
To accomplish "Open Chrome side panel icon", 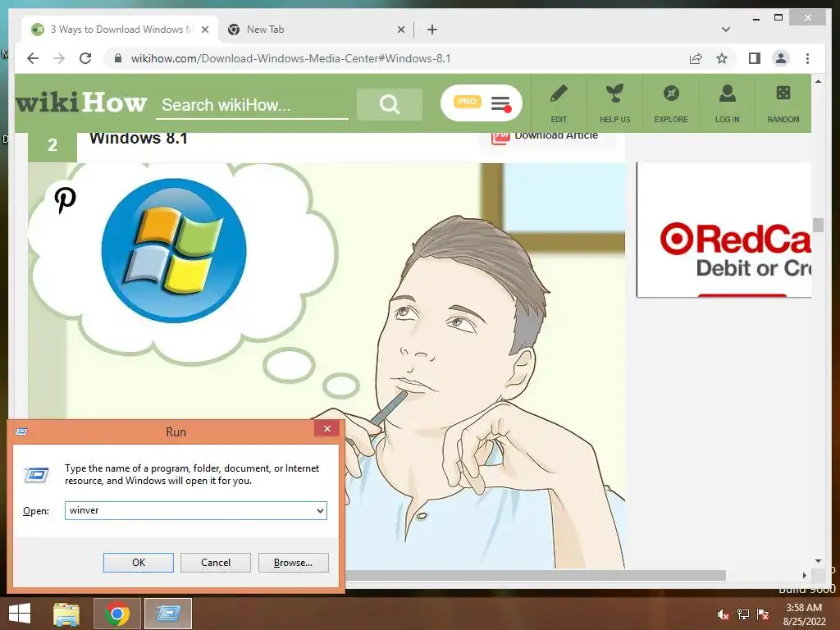I will pyautogui.click(x=755, y=58).
